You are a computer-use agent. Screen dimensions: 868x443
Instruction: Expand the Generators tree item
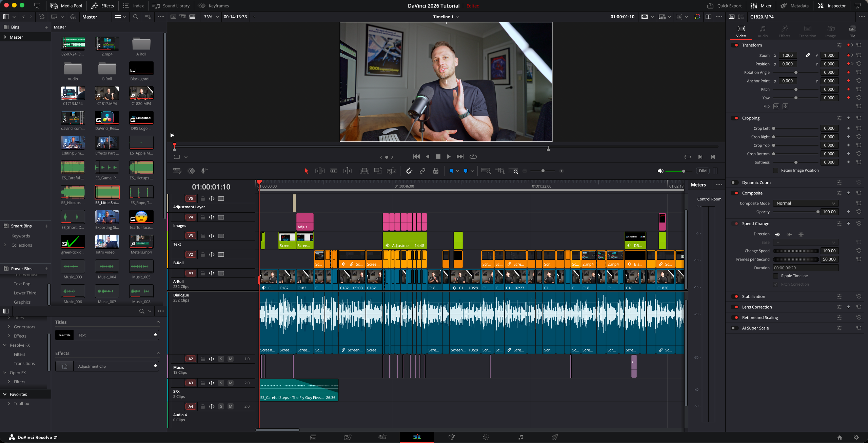pos(9,327)
